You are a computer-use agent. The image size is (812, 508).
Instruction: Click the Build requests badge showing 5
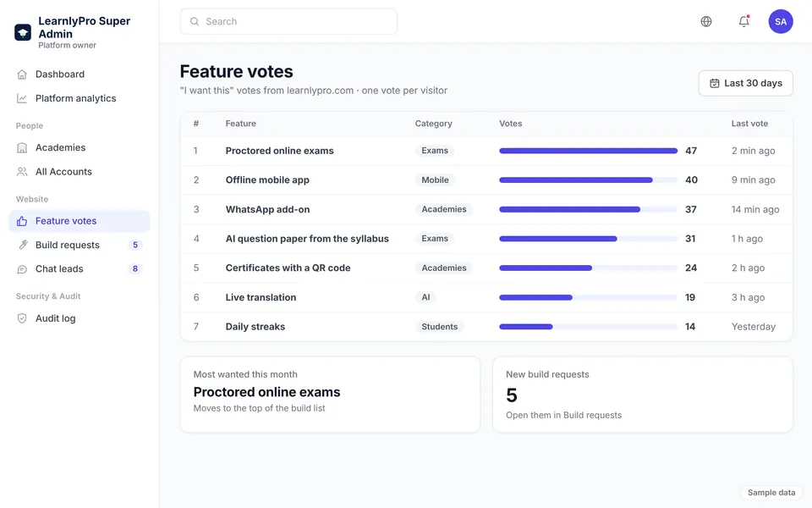[135, 246]
